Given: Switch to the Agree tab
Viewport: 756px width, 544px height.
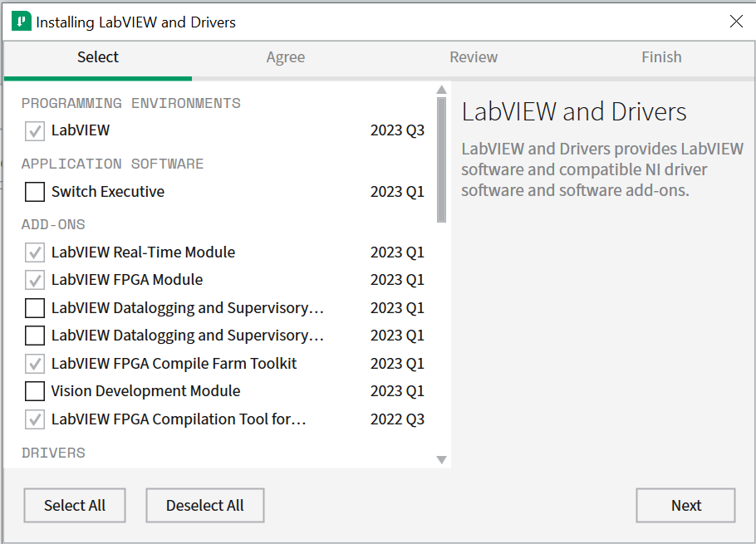Looking at the screenshot, I should [x=285, y=57].
